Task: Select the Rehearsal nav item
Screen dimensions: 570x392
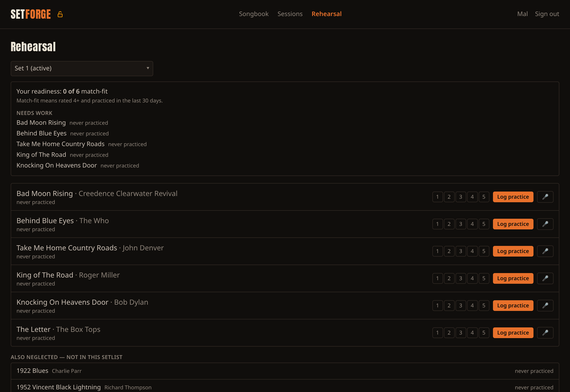Action: click(326, 14)
